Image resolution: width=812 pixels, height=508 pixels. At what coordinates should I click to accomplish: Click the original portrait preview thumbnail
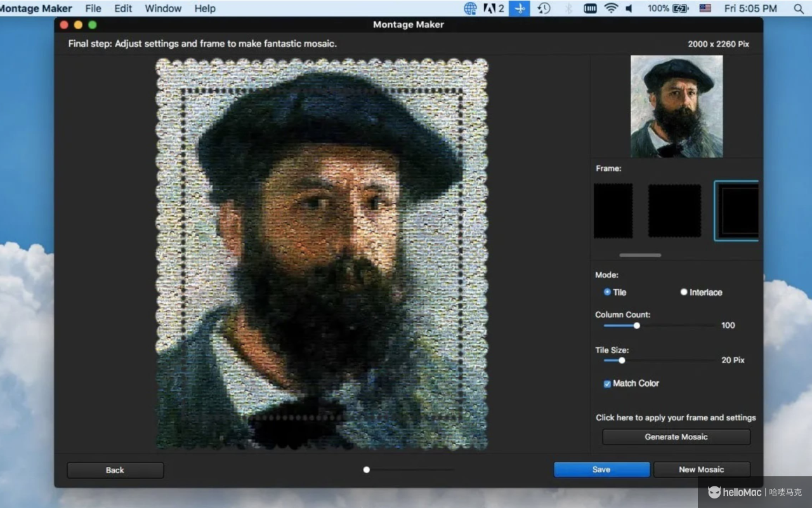click(676, 107)
